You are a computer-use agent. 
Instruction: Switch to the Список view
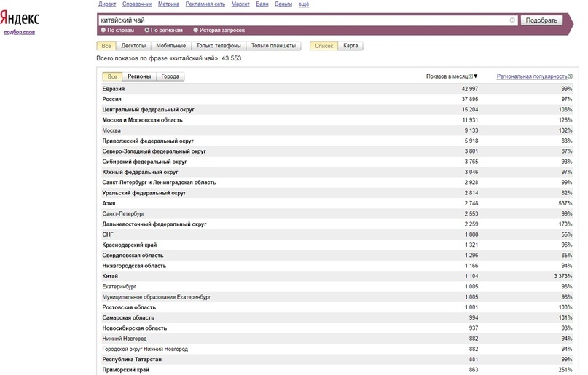pyautogui.click(x=324, y=46)
